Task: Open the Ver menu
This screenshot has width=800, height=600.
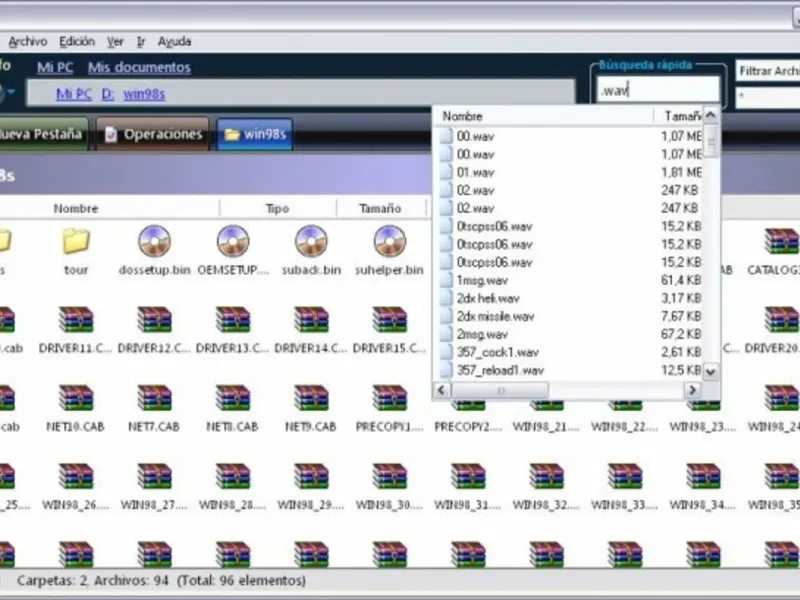Action: (115, 41)
